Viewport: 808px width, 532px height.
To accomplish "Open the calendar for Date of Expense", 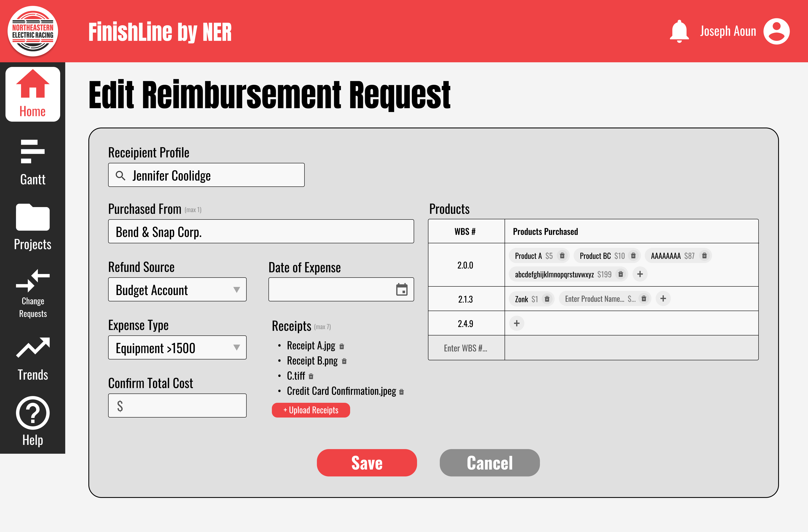I will coord(402,290).
